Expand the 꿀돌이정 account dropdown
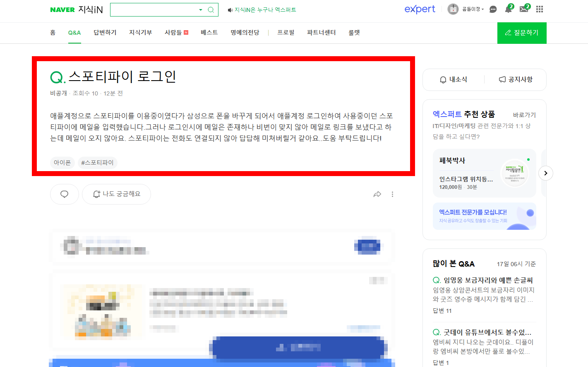The width and height of the screenshot is (588, 367). coord(473,9)
